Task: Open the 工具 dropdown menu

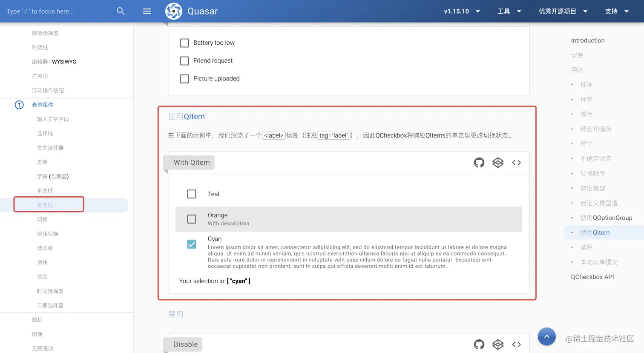Action: [509, 11]
